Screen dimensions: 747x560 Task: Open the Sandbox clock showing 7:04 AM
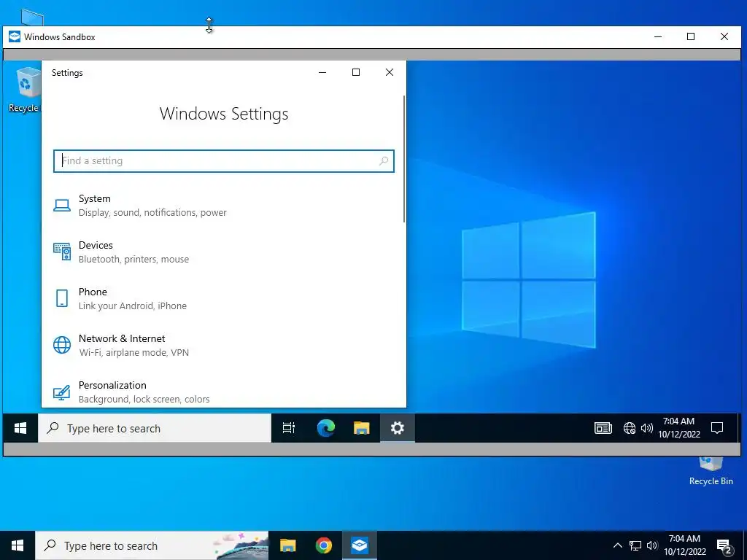point(679,427)
